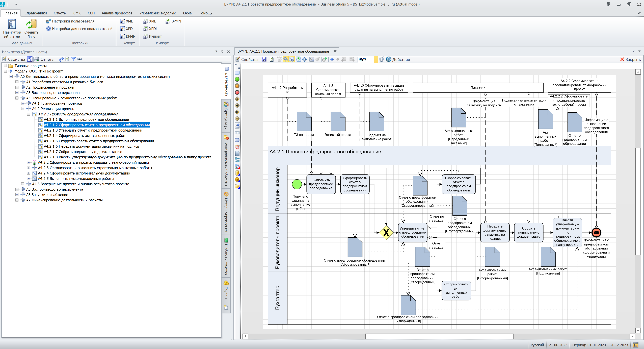Switch to the Отчеты ribbon tab
This screenshot has height=349, width=644.
60,13
